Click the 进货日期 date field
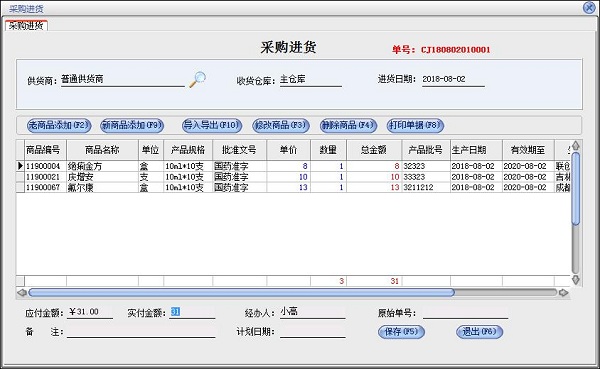 pos(453,80)
